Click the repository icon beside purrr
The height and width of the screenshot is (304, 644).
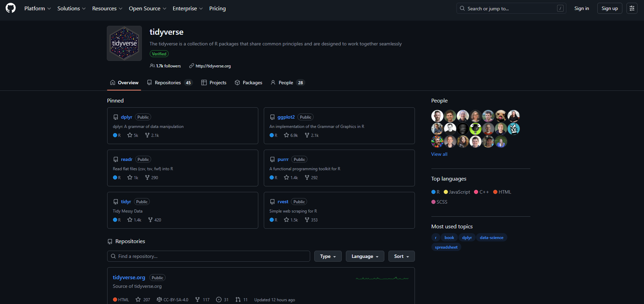[272, 160]
